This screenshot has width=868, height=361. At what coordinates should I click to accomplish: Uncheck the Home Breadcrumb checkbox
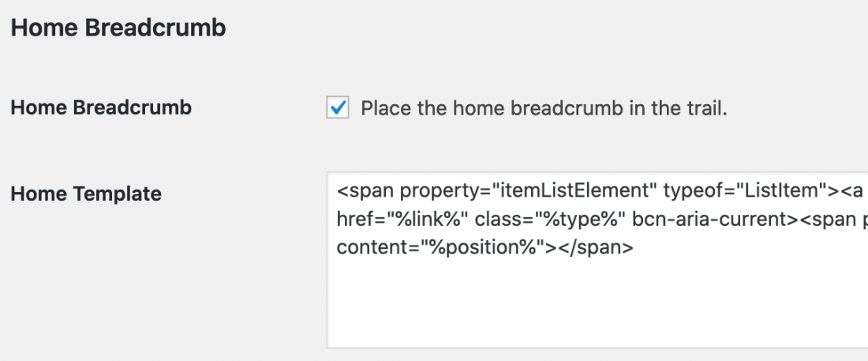point(338,107)
